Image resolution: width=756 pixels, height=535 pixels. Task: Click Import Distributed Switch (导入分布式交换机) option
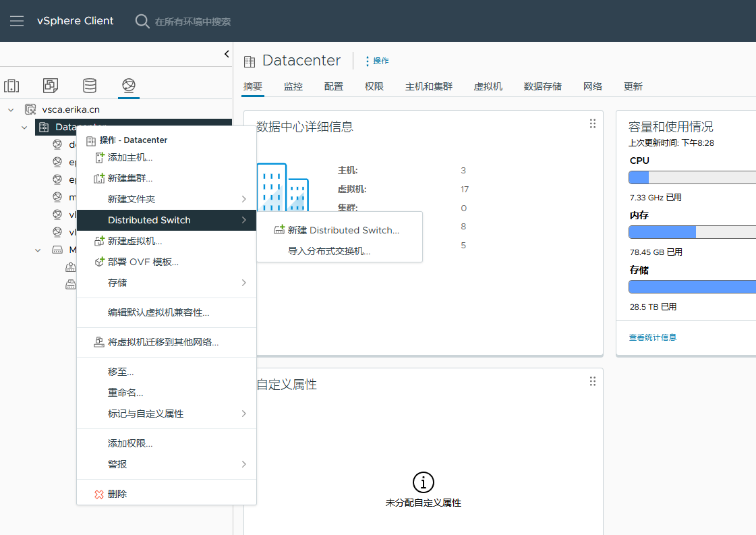click(339, 251)
